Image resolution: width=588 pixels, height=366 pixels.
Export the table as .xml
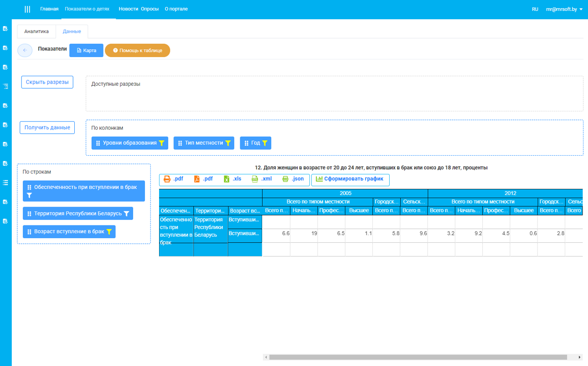255,179
